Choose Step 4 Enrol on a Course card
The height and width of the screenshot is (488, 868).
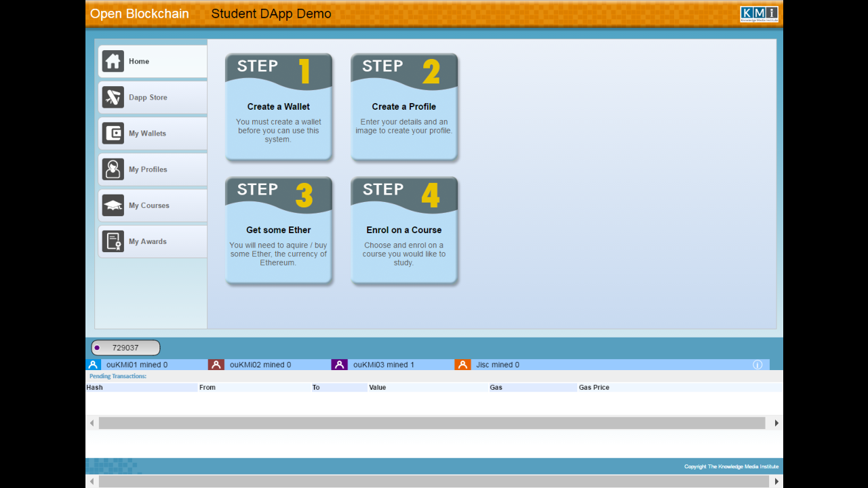click(x=404, y=230)
